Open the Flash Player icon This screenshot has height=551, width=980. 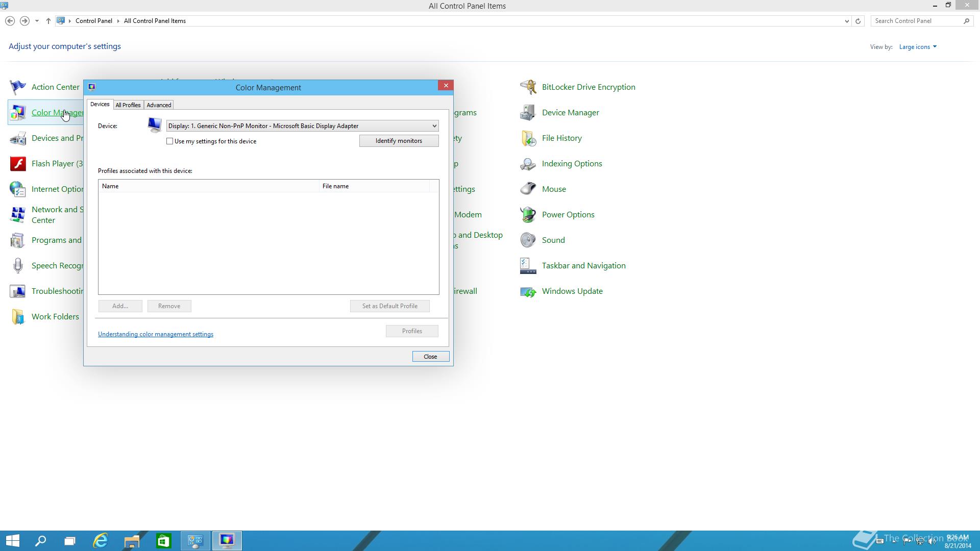[18, 164]
